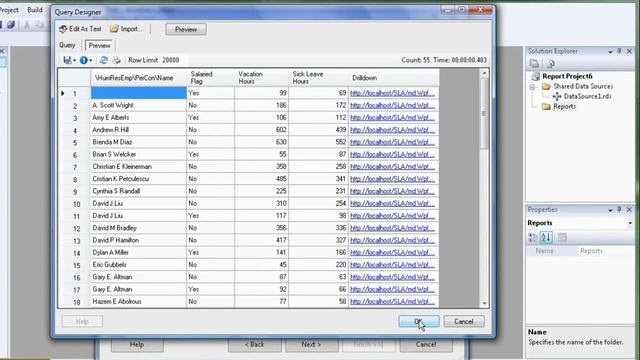The width and height of the screenshot is (640, 360).
Task: Click the Sick Leave Hours column header
Action: [x=318, y=78]
